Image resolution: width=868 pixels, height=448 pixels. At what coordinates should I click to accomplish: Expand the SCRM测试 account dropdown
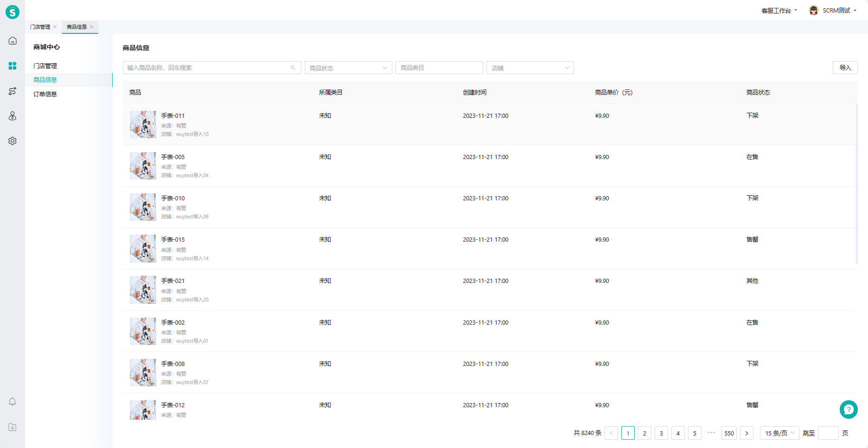[x=840, y=10]
